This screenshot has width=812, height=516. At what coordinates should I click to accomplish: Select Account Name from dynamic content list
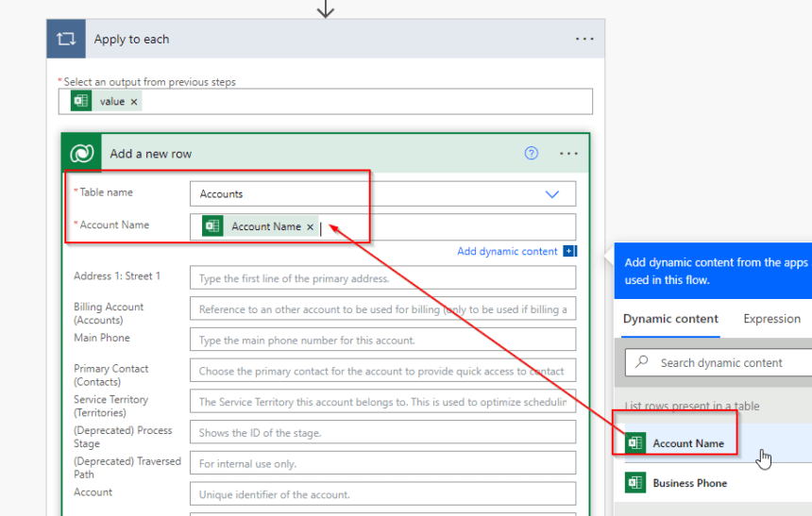tap(719, 443)
